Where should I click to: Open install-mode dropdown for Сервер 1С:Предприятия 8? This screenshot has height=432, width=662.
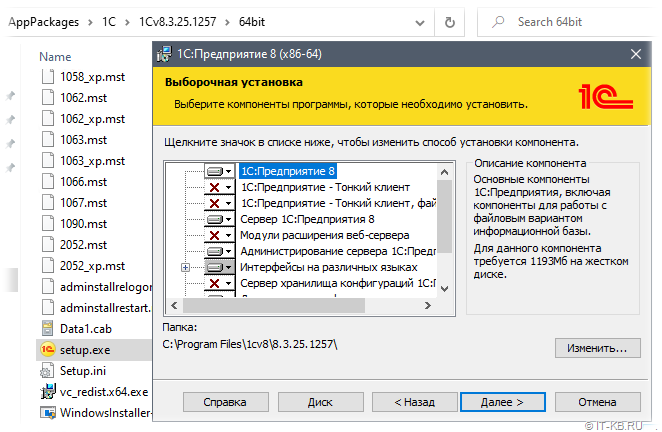pos(220,219)
